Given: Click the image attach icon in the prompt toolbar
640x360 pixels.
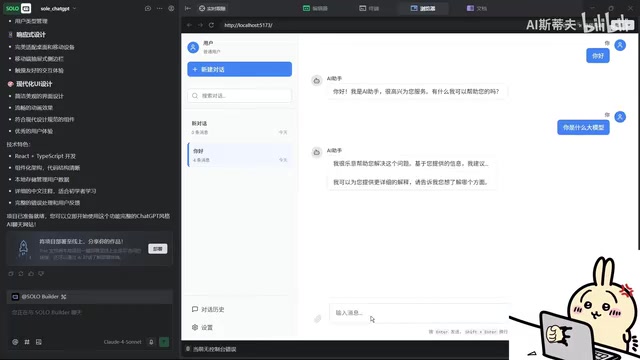Looking at the screenshot, I should (39, 342).
